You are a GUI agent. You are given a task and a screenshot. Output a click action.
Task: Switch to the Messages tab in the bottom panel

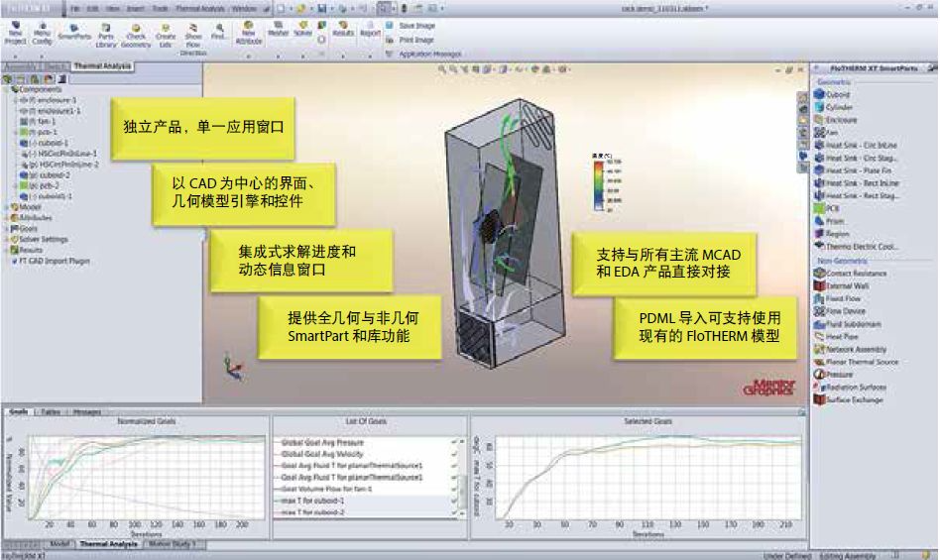tap(86, 412)
